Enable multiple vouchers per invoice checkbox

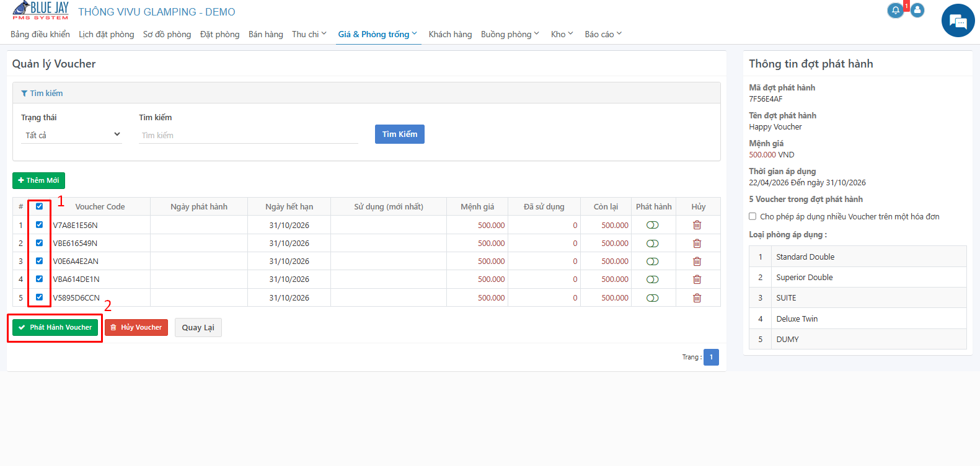753,216
